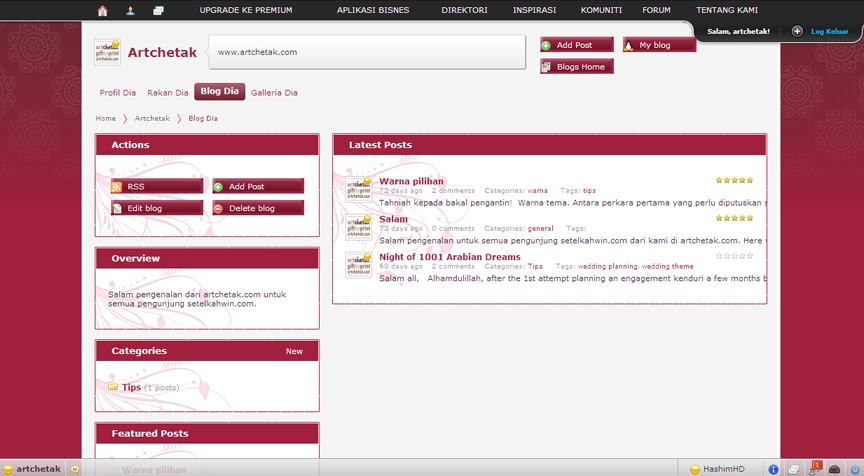Select the Blog Dia tab

click(219, 91)
